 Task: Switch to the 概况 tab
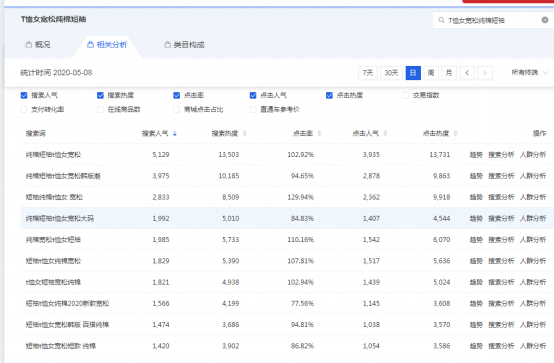38,45
